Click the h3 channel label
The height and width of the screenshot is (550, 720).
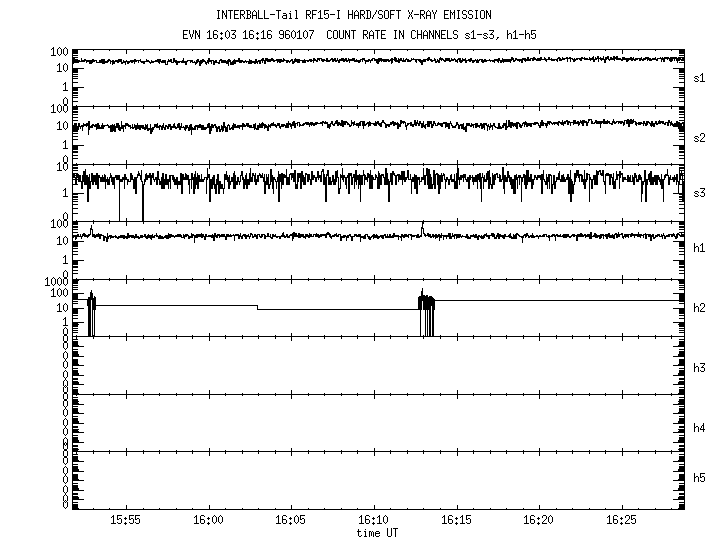click(x=700, y=368)
